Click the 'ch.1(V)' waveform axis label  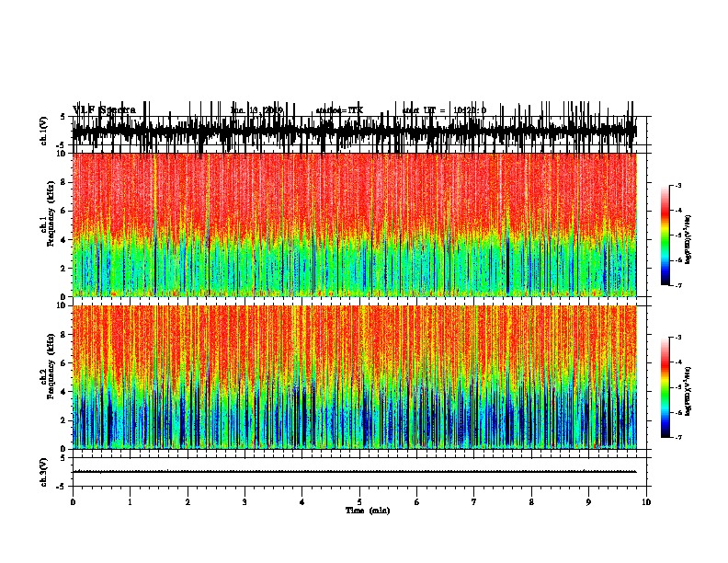pyautogui.click(x=43, y=131)
